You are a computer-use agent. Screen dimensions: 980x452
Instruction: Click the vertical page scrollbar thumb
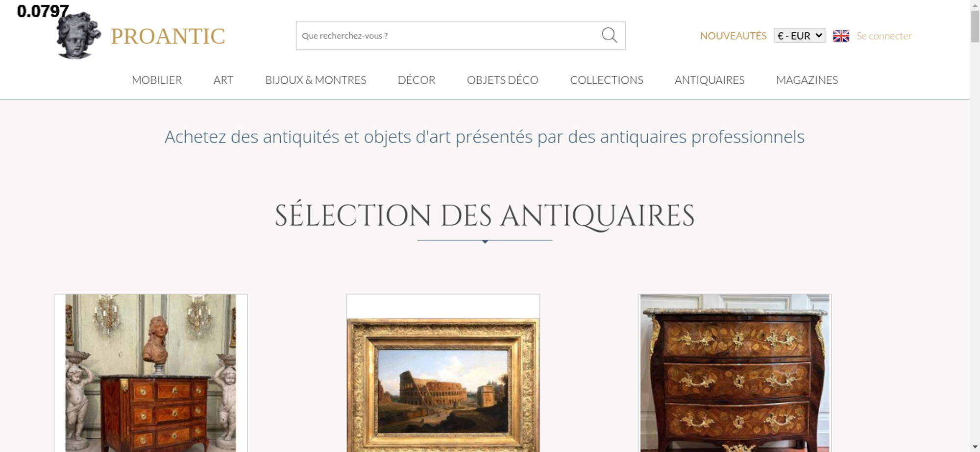click(975, 26)
